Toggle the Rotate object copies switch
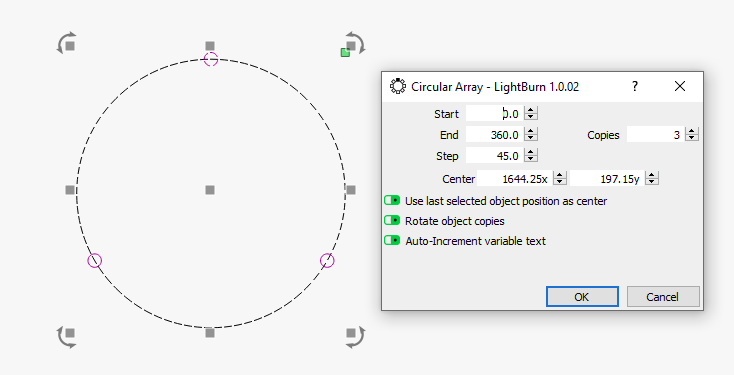734x375 pixels. (392, 221)
